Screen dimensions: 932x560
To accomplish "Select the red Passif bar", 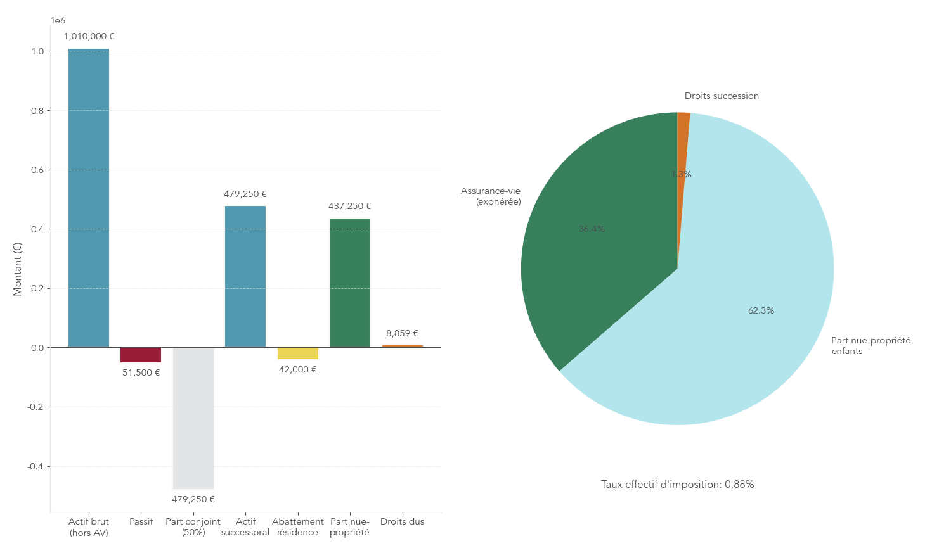I will click(x=141, y=355).
